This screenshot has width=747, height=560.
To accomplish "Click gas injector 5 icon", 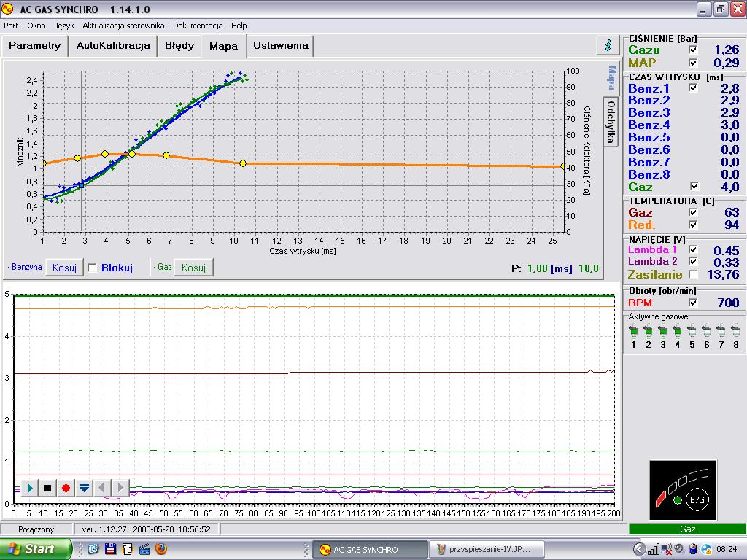I will pos(692,330).
